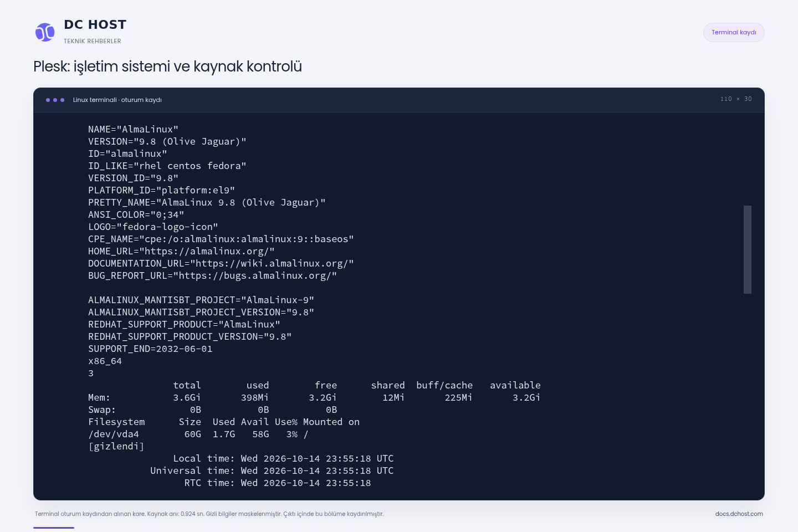Click the footer caption about terminal recording

pos(209,514)
